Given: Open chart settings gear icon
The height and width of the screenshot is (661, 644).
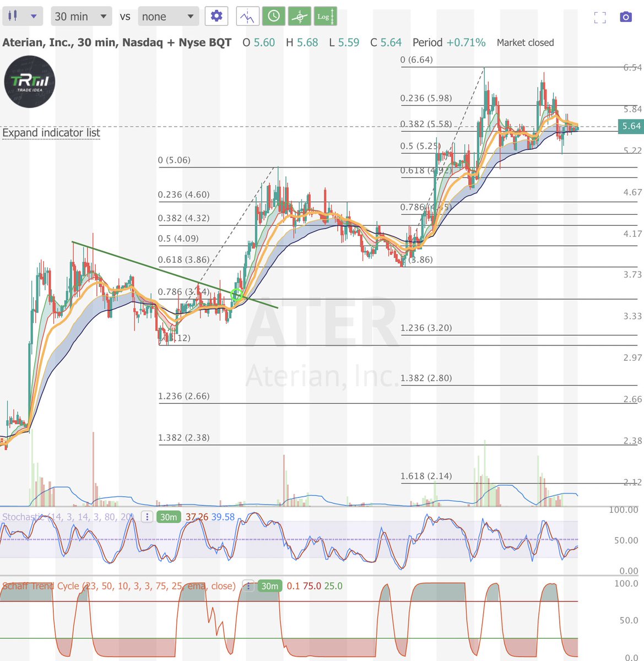Looking at the screenshot, I should click(217, 16).
